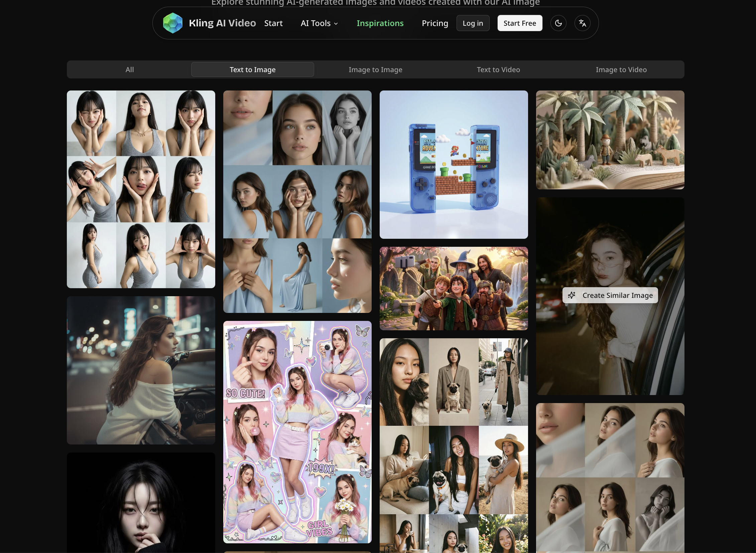The width and height of the screenshot is (756, 553).
Task: Open the Start nav item
Action: [273, 23]
